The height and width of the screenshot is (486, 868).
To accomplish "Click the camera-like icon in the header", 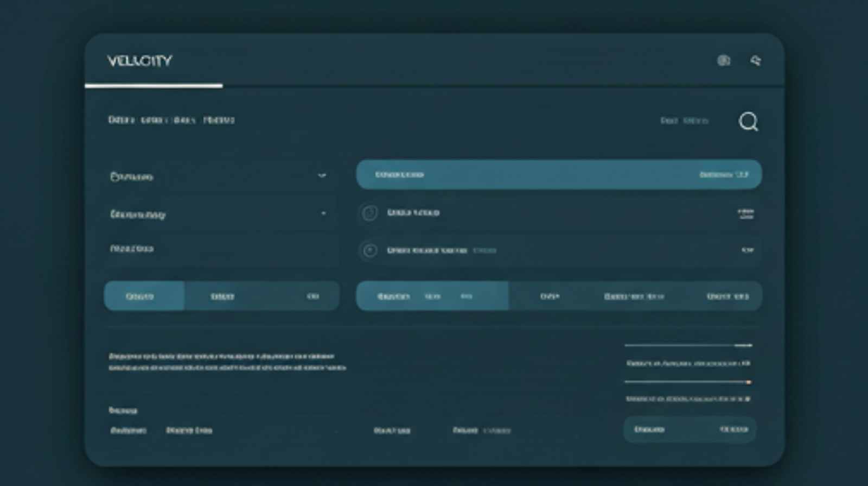I will pos(724,60).
